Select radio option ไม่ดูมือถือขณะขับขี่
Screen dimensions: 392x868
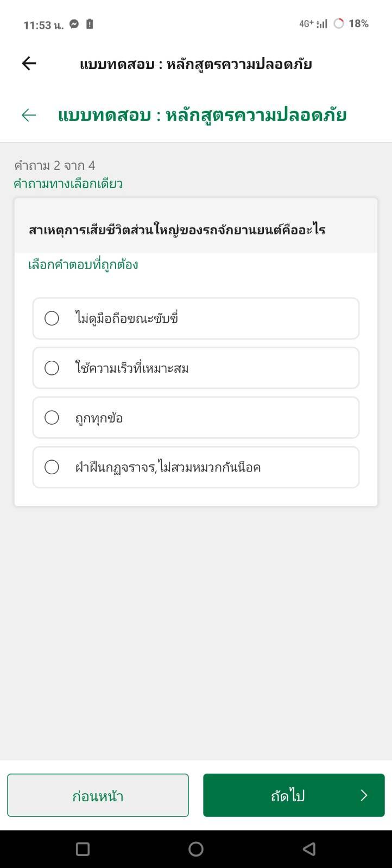196,318
